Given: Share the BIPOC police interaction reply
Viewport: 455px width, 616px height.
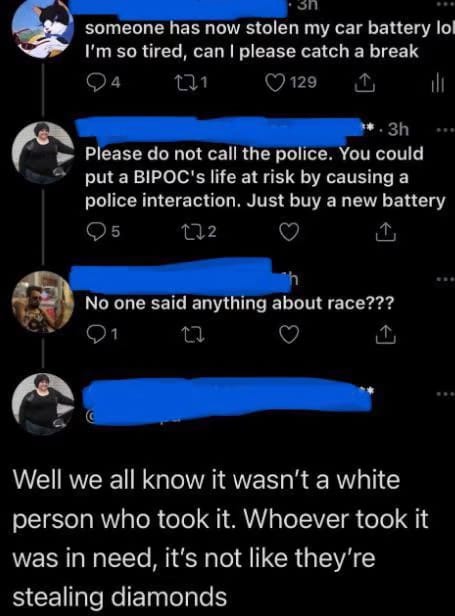Looking at the screenshot, I should [385, 232].
